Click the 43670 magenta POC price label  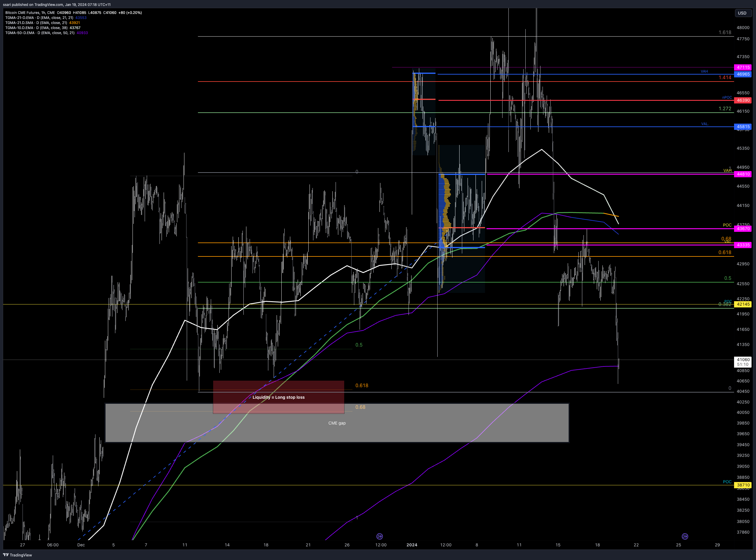743,229
